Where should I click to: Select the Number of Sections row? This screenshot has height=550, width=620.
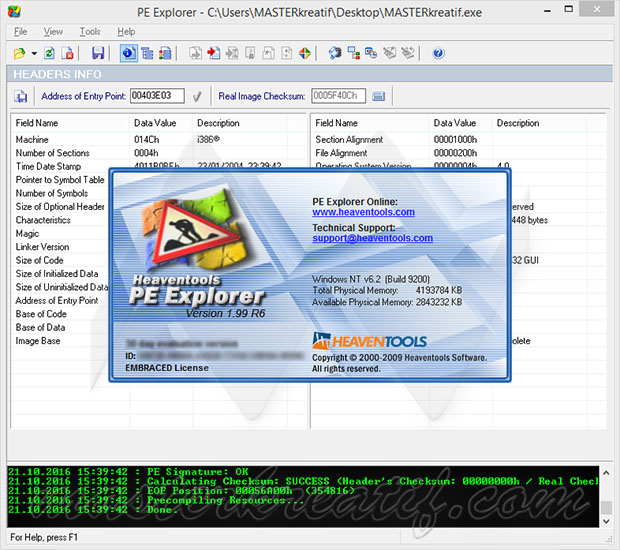(158, 153)
